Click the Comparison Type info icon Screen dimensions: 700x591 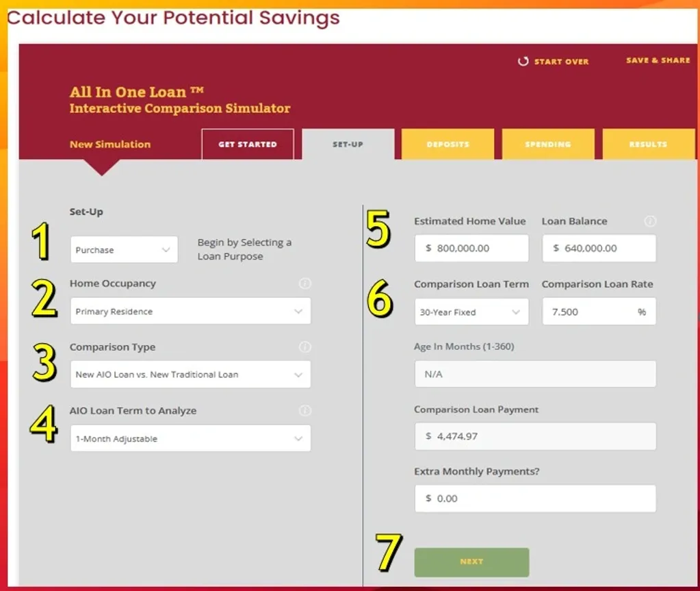305,347
